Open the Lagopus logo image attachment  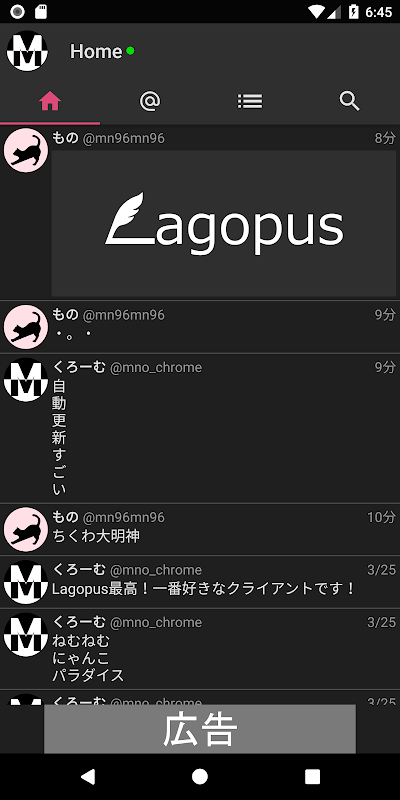click(x=224, y=223)
